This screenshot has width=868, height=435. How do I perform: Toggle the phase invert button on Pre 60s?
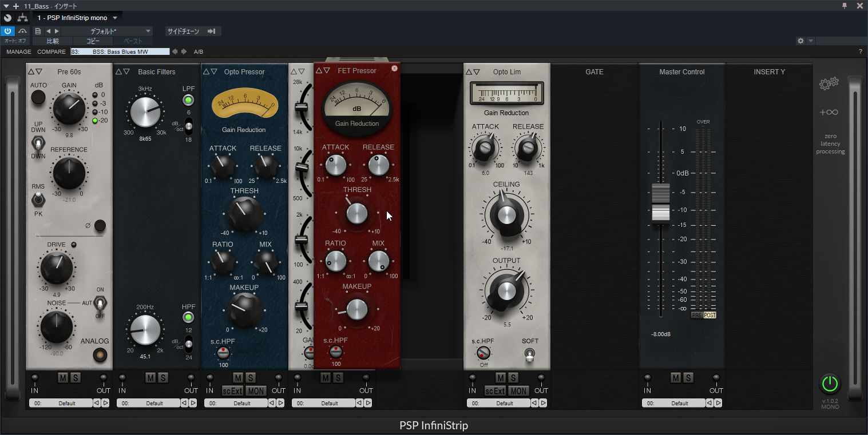(100, 225)
